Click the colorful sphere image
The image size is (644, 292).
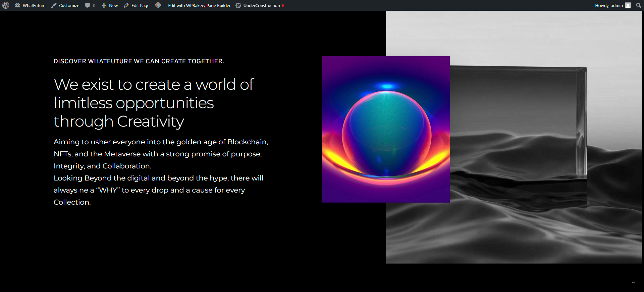point(386,129)
